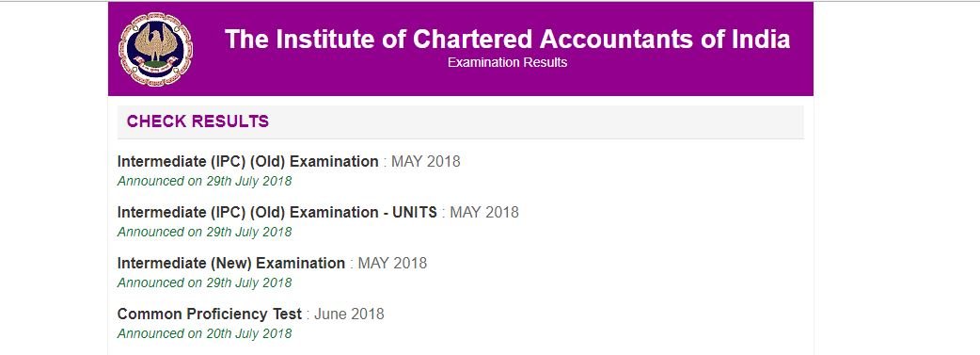Click the word 'UNITS' in second exam entry

(415, 212)
